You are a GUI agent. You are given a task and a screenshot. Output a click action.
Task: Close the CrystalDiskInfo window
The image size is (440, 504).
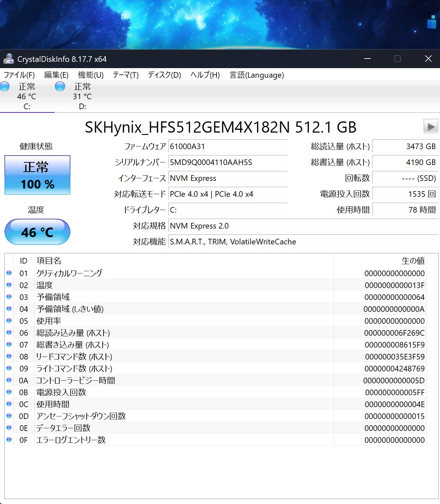point(428,59)
